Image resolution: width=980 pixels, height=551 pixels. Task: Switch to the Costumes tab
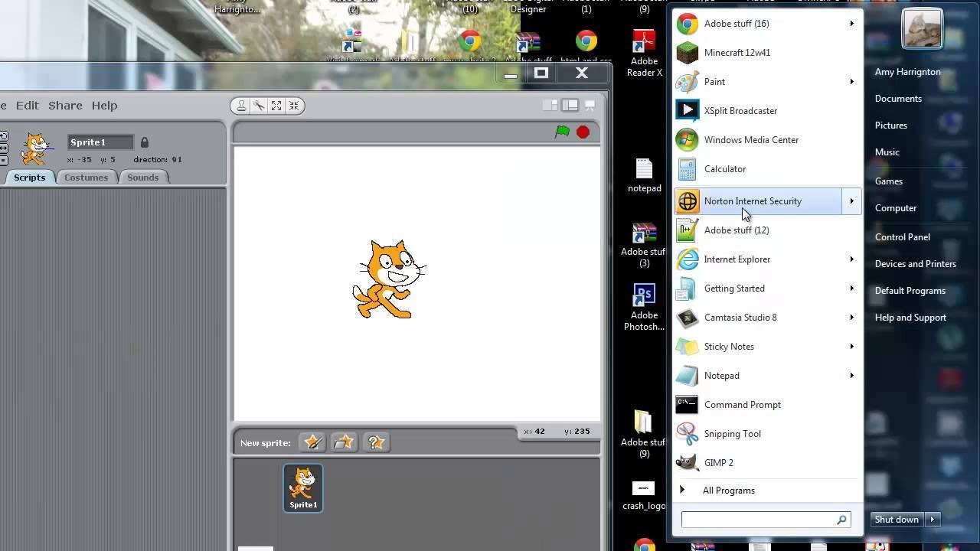pyautogui.click(x=86, y=178)
